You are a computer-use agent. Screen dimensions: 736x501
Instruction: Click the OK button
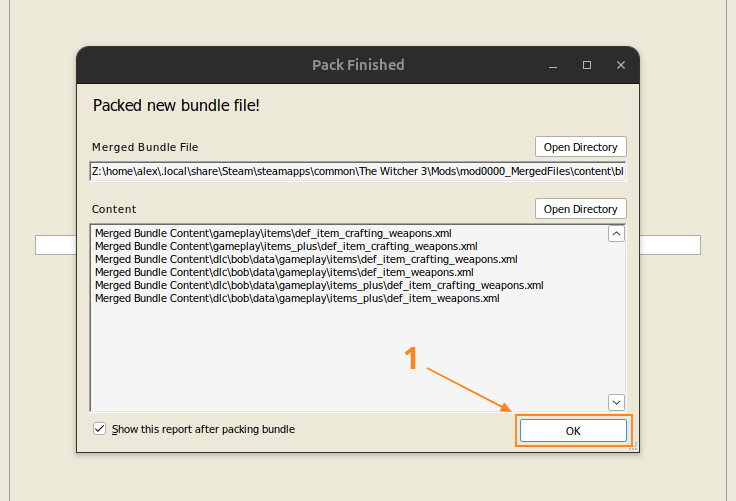tap(572, 431)
